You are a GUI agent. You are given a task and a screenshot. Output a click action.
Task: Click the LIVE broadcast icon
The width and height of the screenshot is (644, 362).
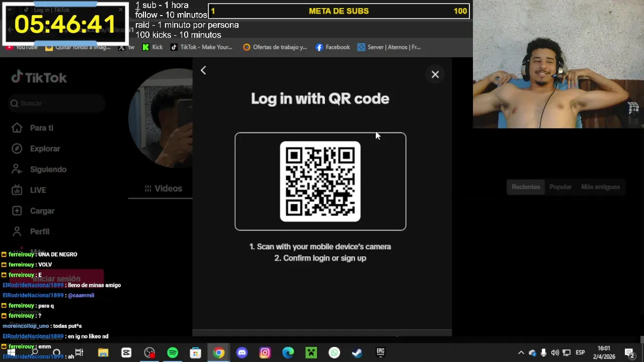17,190
